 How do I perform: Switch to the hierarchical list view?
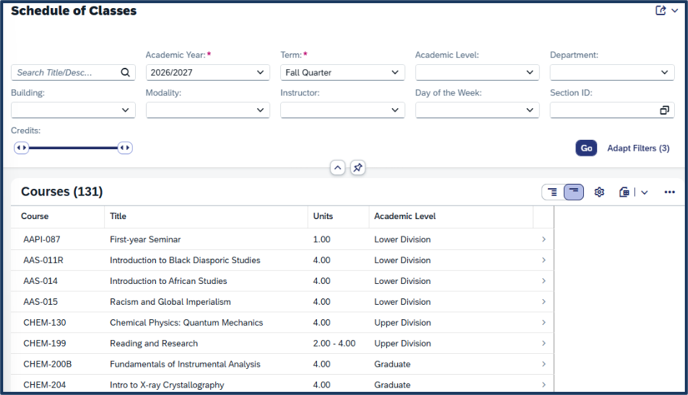pos(553,192)
